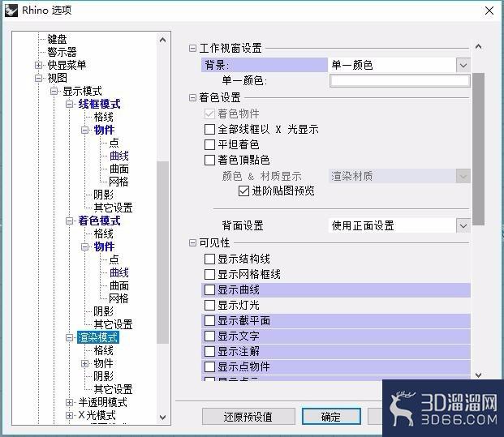Collapse the 显示模式 tree node
504x437 pixels.
pyautogui.click(x=54, y=91)
